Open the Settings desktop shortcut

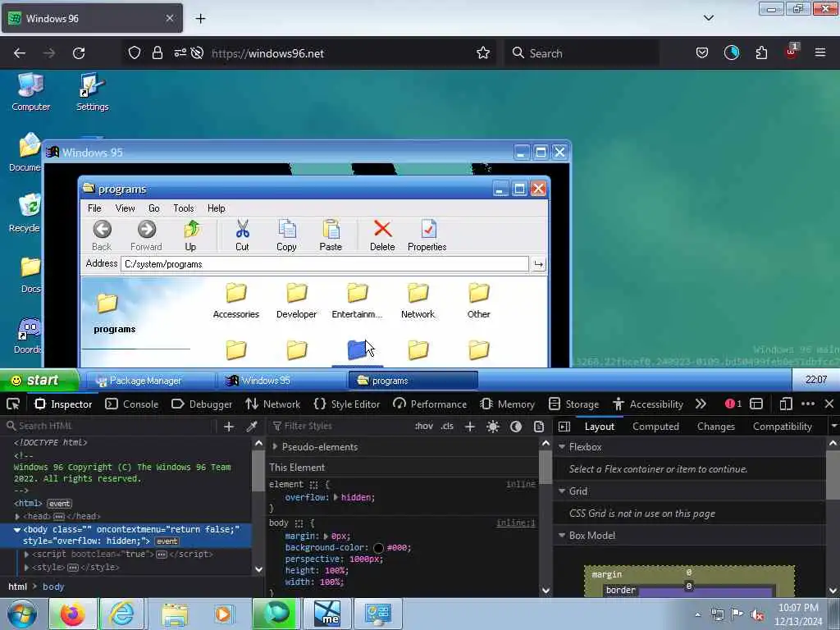(x=92, y=92)
